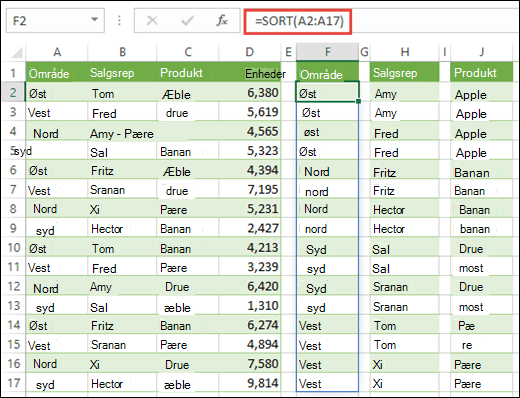The height and width of the screenshot is (398, 520).
Task: Click cell D15 with value 4,894
Action: (250, 344)
